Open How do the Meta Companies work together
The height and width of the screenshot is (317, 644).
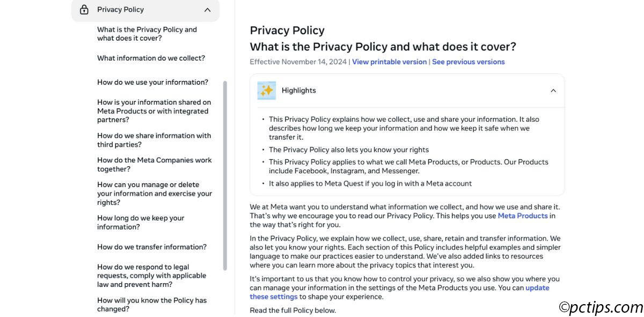pyautogui.click(x=155, y=165)
